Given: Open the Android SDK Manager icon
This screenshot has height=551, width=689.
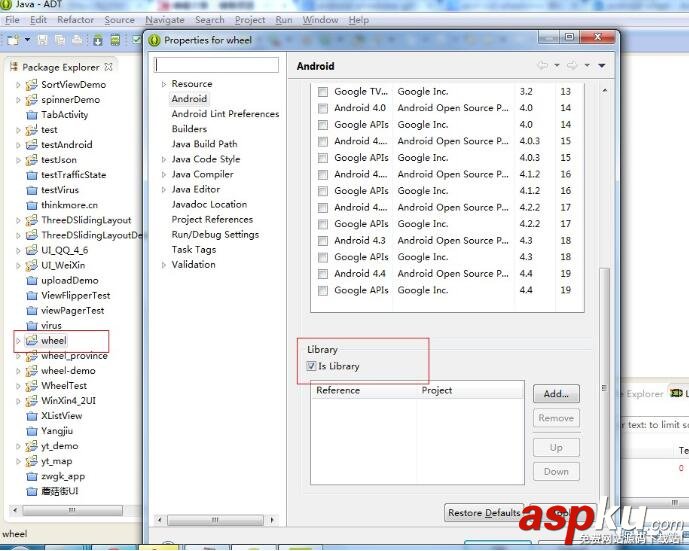Looking at the screenshot, I should 98,40.
